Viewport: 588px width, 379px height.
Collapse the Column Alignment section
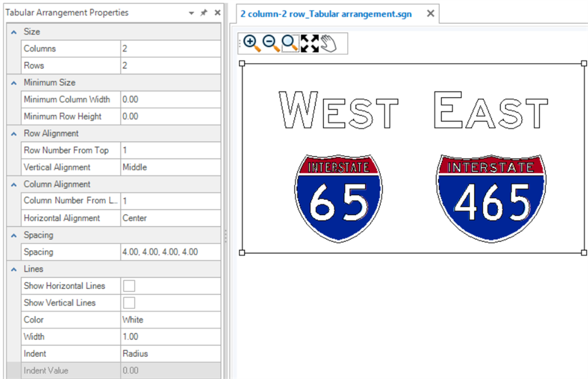pyautogui.click(x=14, y=185)
